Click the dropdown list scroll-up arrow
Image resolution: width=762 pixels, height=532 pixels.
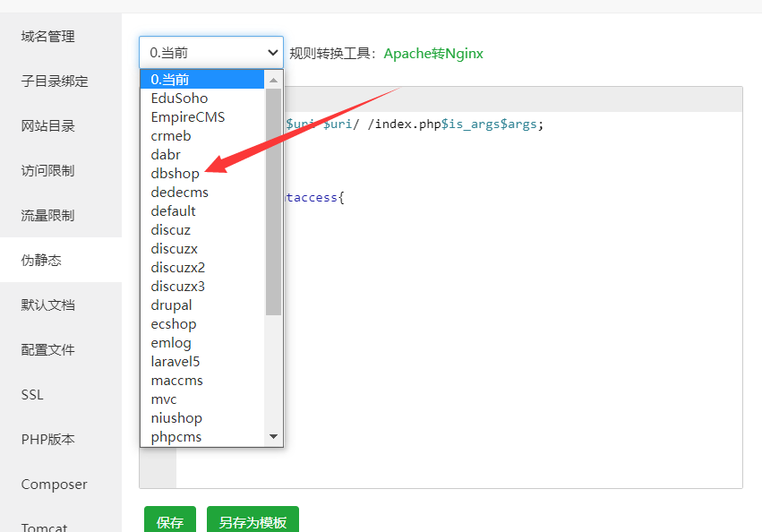pyautogui.click(x=274, y=80)
